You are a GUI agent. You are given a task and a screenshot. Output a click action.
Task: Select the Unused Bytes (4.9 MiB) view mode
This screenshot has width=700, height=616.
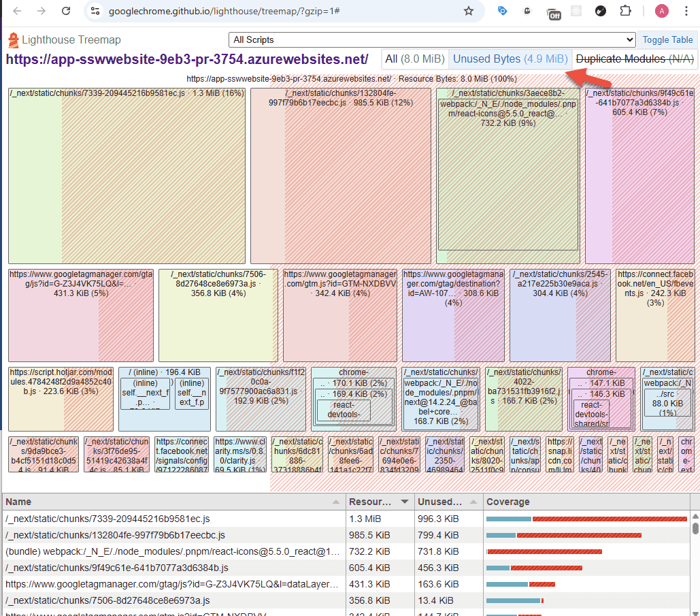coord(510,59)
